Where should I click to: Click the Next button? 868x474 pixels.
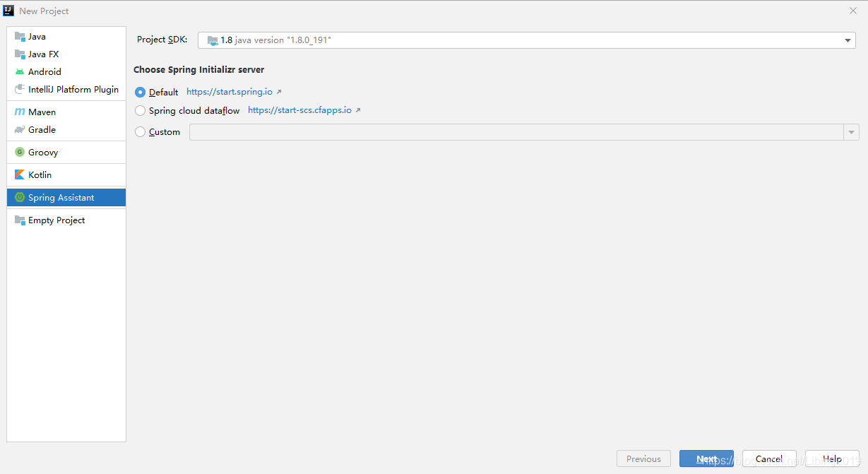pyautogui.click(x=706, y=459)
